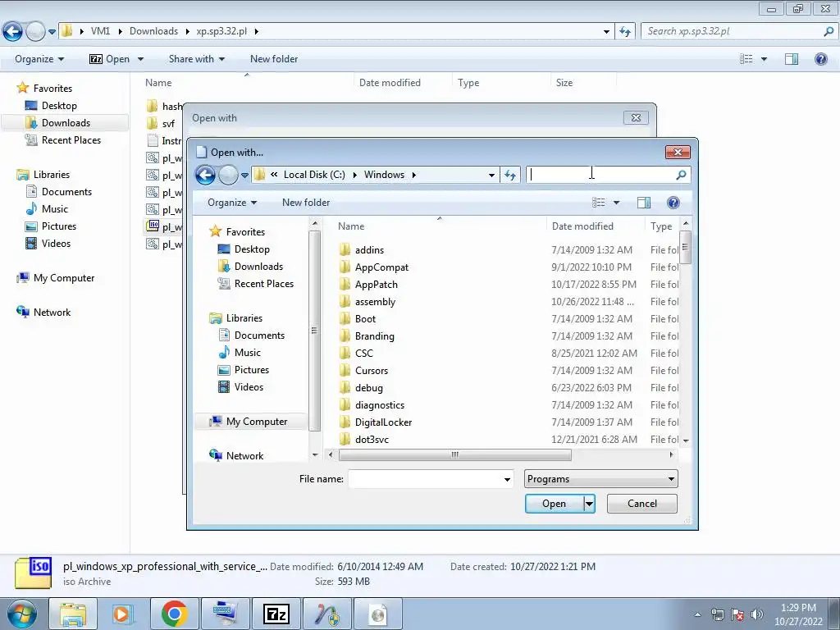Open Explorer window help

tap(820, 59)
